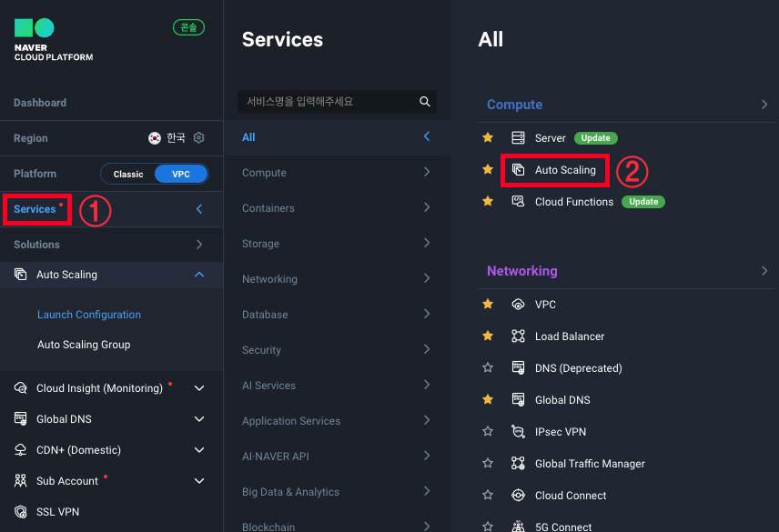
Task: Click the Korea flag region icon
Action: (155, 138)
